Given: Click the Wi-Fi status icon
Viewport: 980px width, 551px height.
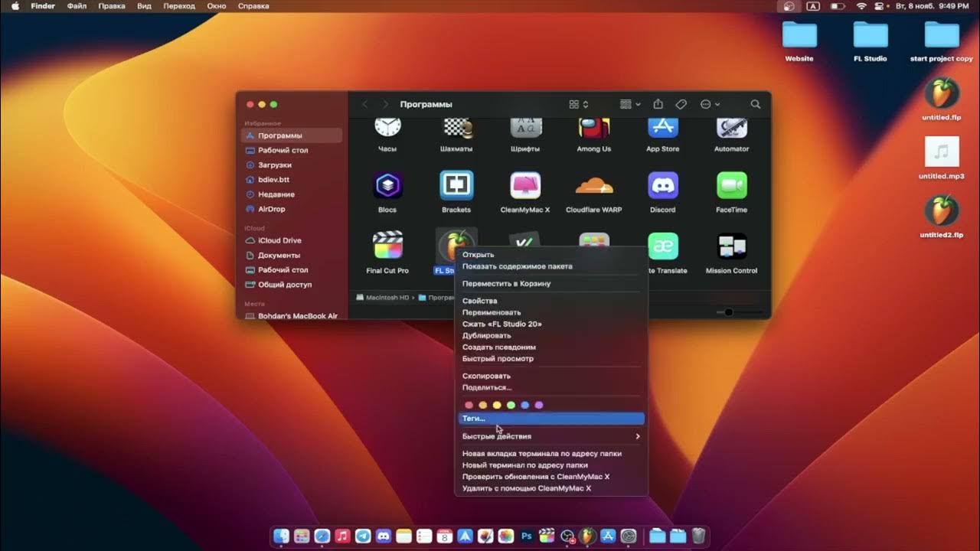Looking at the screenshot, I should click(x=861, y=6).
